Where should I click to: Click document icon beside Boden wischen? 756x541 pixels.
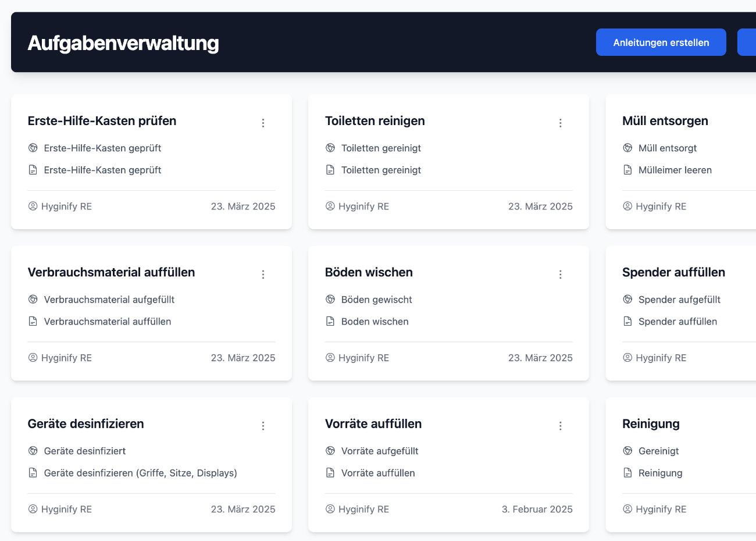tap(330, 321)
